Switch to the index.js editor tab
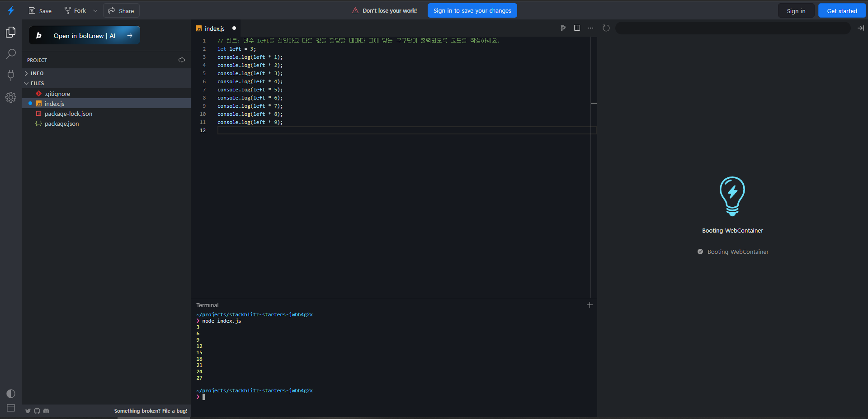868x419 pixels. tap(216, 29)
